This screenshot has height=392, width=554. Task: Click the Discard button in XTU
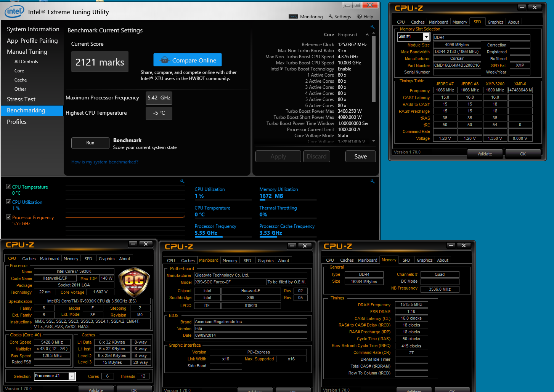pyautogui.click(x=316, y=156)
